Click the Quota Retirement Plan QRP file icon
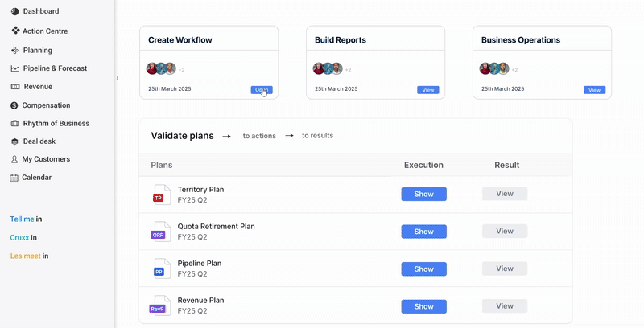Image resolution: width=644 pixels, height=328 pixels. pyautogui.click(x=160, y=232)
